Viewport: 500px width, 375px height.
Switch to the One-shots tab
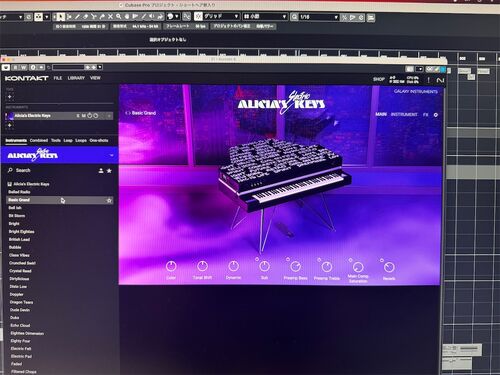tap(99, 141)
